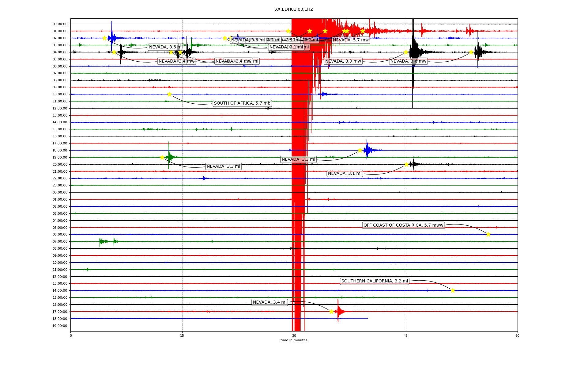Select the SOUTHERN CALIFORNIA, 3.2 ml annotation
The width and height of the screenshot is (588, 368).
(x=374, y=281)
